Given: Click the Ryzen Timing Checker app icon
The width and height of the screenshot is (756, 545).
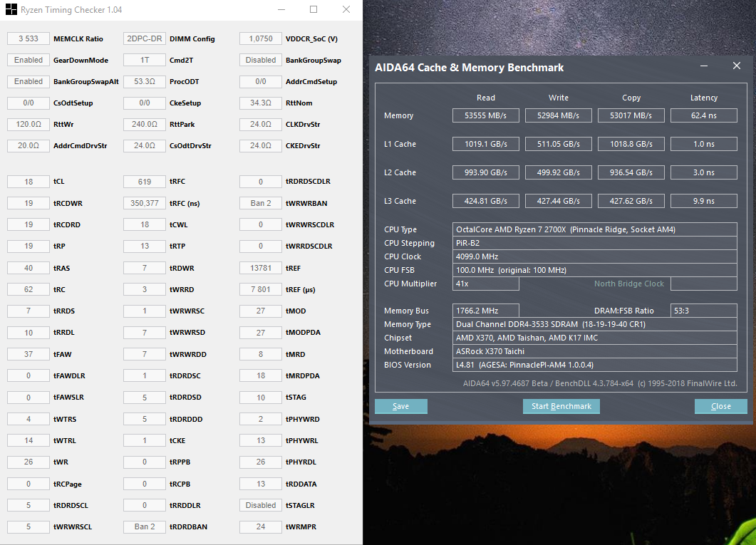Looking at the screenshot, I should point(11,10).
